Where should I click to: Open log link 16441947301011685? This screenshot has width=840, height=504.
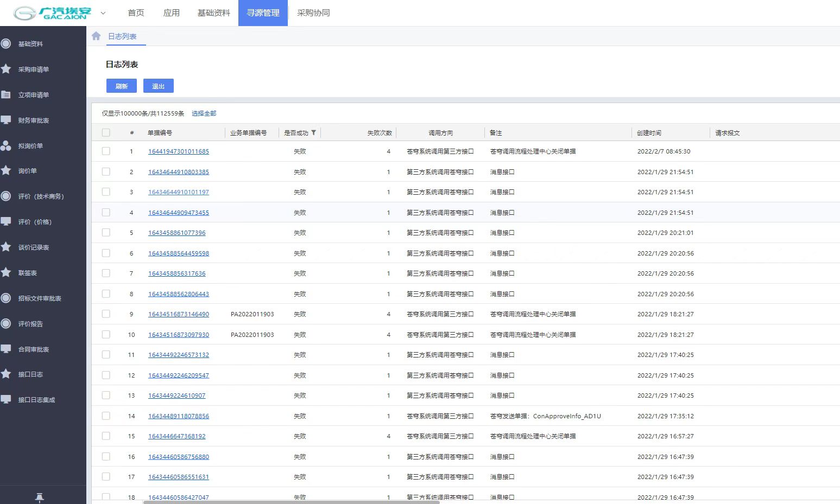pyautogui.click(x=179, y=151)
